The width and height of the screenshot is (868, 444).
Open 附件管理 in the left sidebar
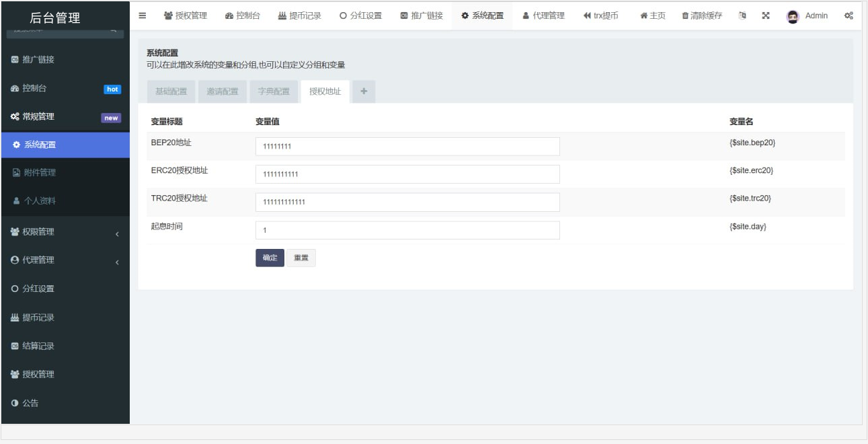pos(65,173)
